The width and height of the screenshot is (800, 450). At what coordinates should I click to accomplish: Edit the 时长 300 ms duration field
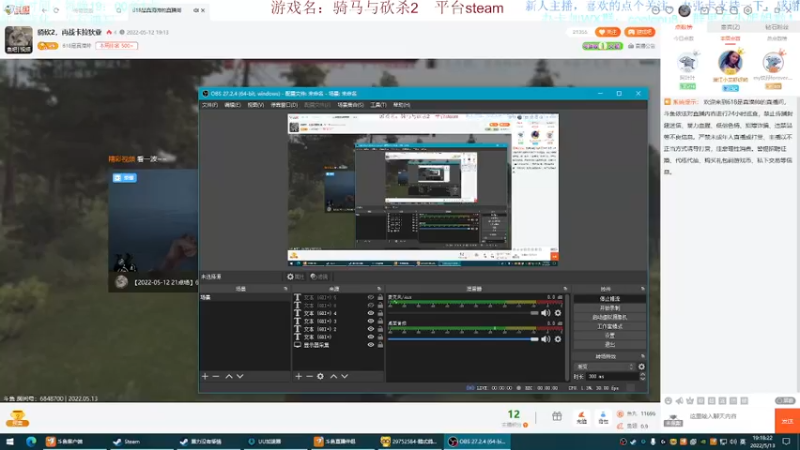point(611,377)
